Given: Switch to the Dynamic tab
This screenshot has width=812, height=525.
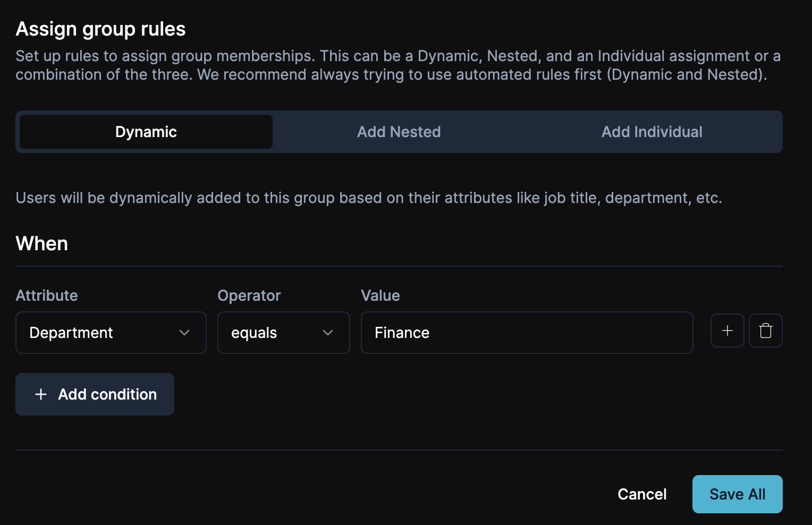Looking at the screenshot, I should [146, 132].
